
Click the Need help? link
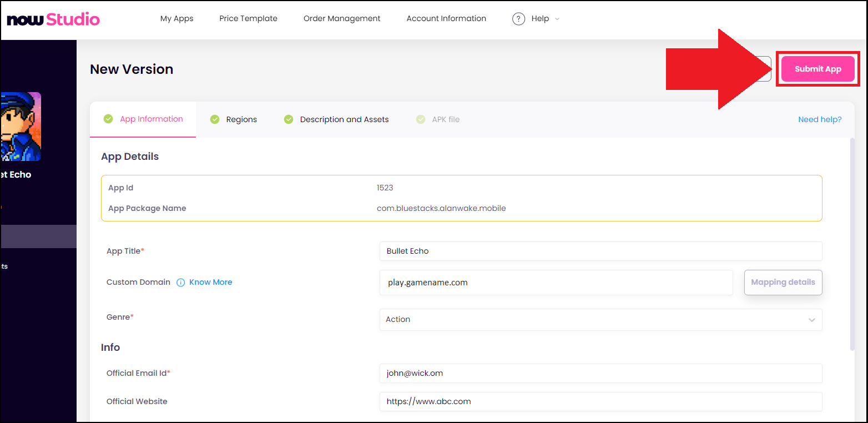coord(820,119)
